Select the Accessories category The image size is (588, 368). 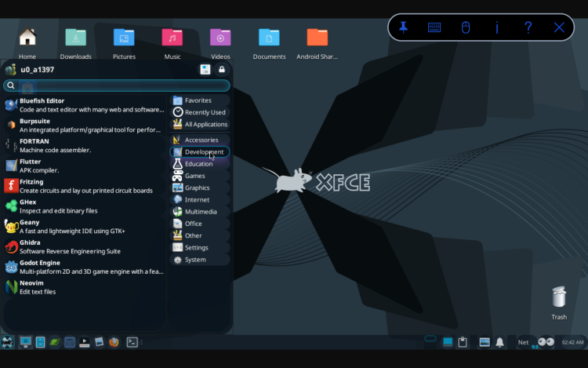click(200, 140)
